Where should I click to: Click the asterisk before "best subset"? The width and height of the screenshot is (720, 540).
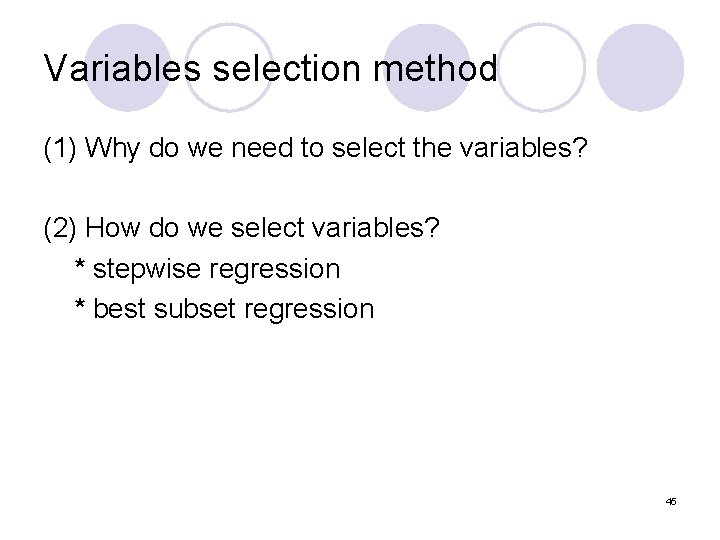[x=81, y=308]
